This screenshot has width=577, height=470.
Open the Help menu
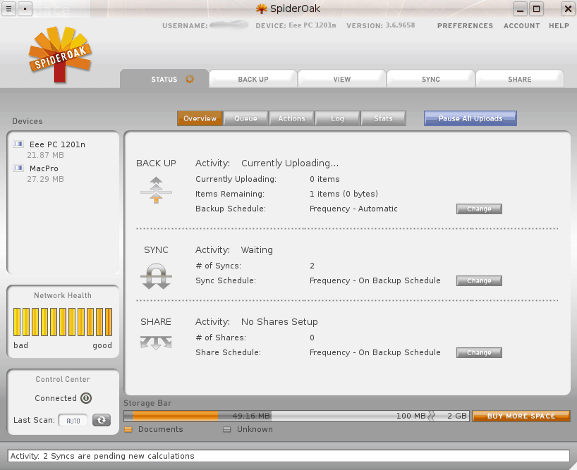559,25
